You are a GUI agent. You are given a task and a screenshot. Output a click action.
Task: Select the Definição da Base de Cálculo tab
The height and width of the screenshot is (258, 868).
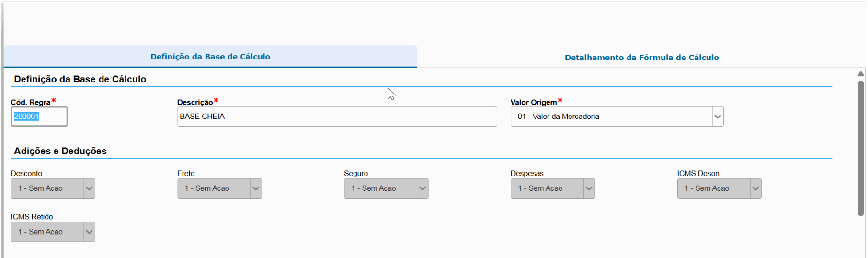click(210, 57)
